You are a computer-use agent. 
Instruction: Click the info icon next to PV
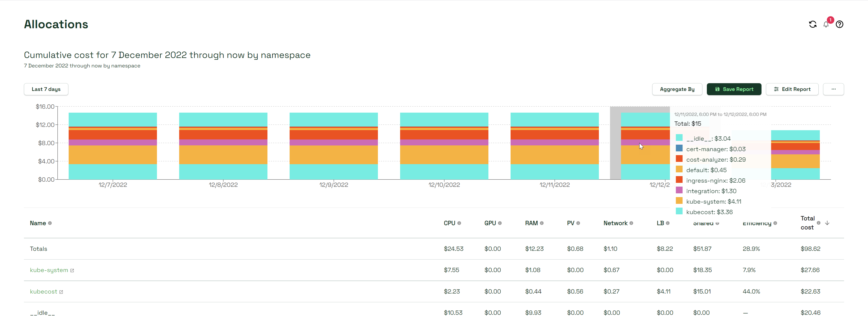click(578, 223)
